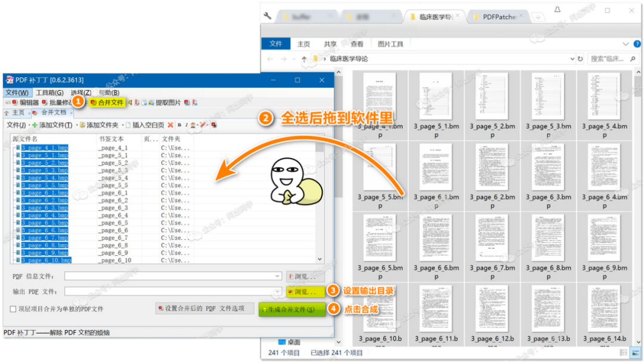Open the explorer address bar history dropdown
Image resolution: width=644 pixels, height=362 pixels.
point(572,59)
